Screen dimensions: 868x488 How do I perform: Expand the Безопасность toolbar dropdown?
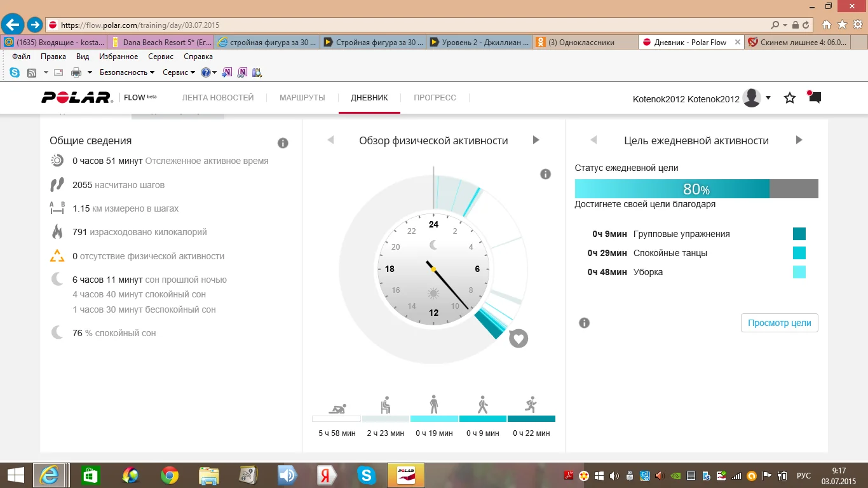[x=127, y=72]
